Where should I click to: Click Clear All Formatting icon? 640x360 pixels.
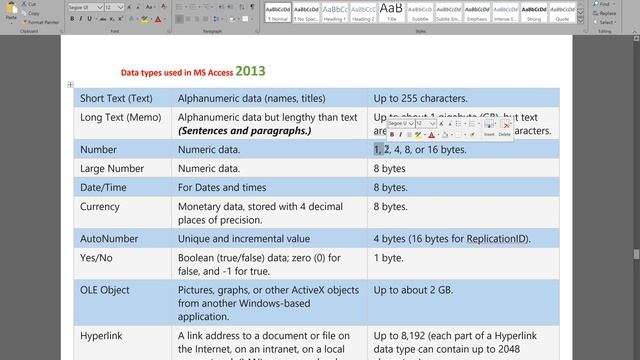[164, 7]
